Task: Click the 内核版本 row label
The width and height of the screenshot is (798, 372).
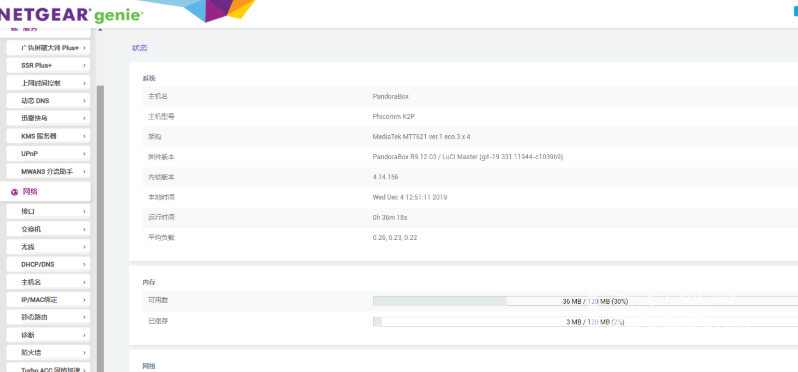Action: 161,177
